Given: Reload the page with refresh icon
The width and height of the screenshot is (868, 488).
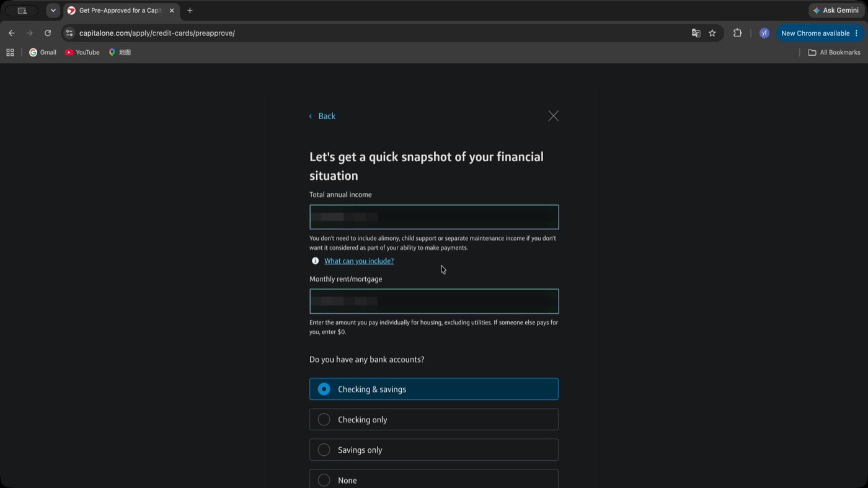Looking at the screenshot, I should click(x=48, y=33).
